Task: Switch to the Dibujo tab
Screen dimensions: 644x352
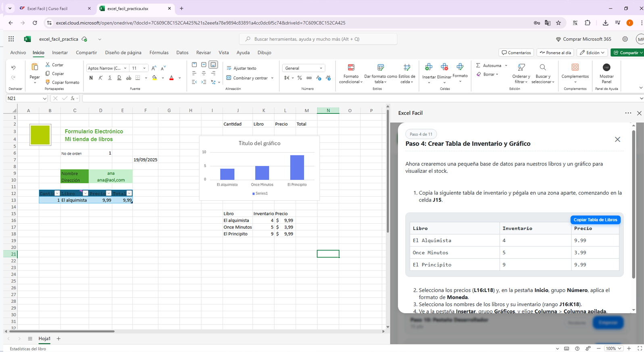Action: pos(264,52)
